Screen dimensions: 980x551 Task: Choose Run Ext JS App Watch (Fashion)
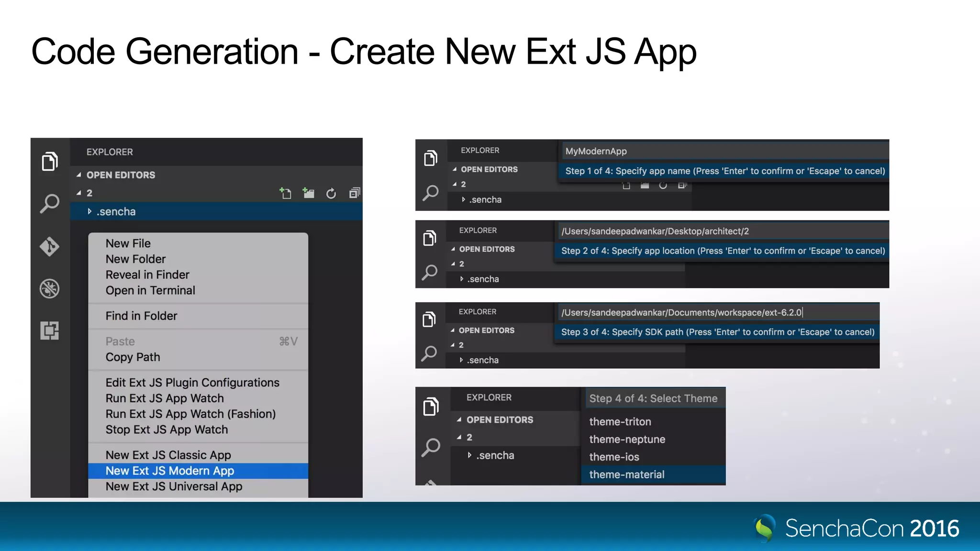[x=198, y=414]
